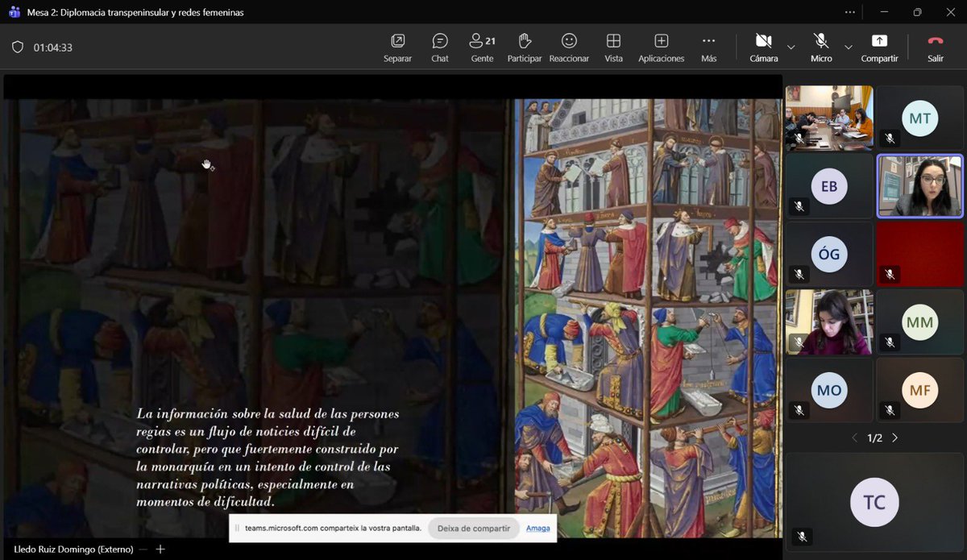
Task: Open the Chat panel
Action: (x=440, y=48)
